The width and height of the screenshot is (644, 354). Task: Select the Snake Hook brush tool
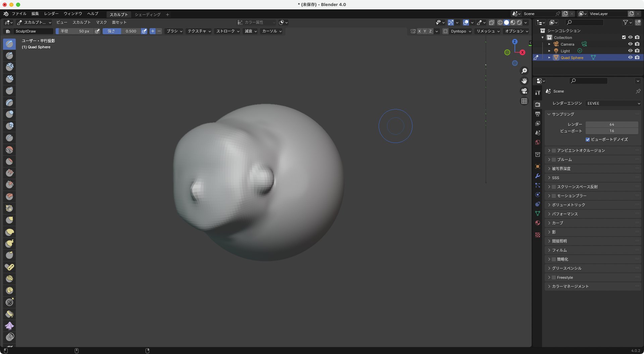tap(9, 243)
